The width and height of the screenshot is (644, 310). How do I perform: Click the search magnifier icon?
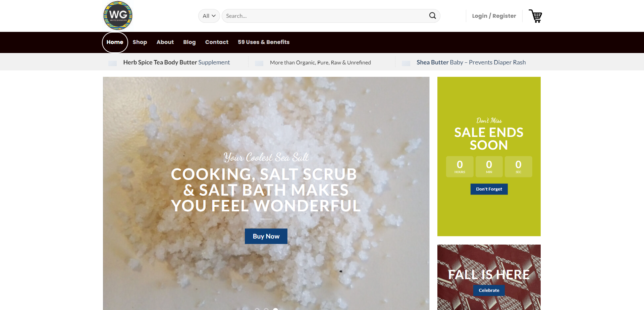(432, 16)
